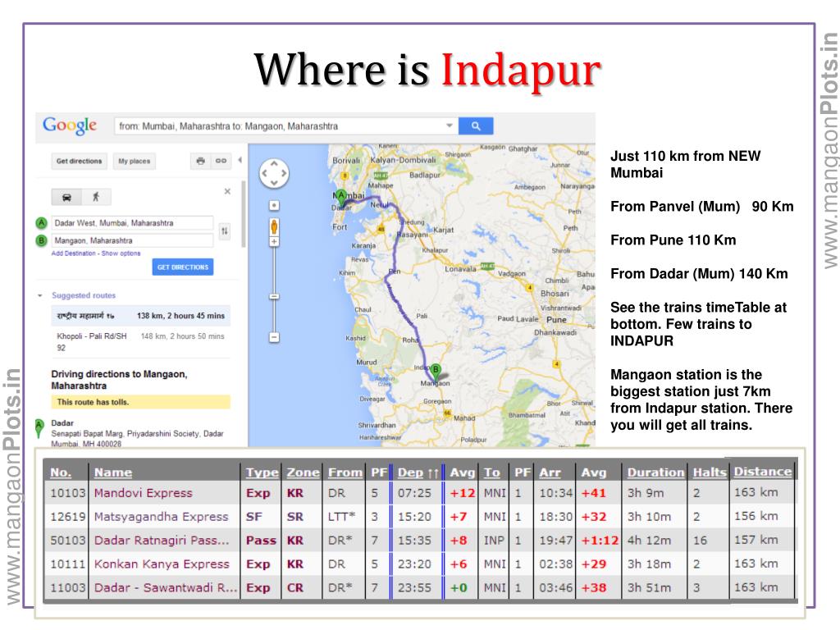Click the INP destination code cell
840x630 pixels.
(495, 540)
